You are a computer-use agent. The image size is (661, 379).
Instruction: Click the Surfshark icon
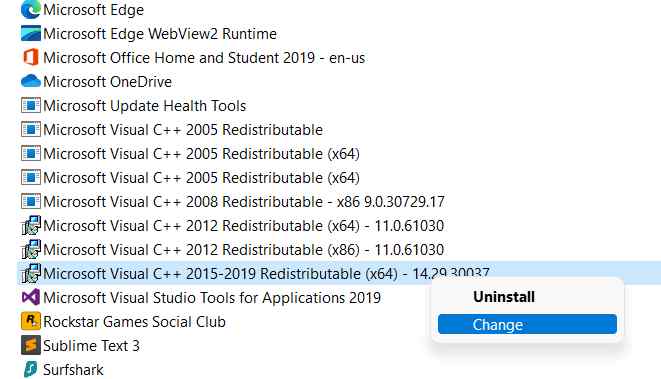point(31,369)
